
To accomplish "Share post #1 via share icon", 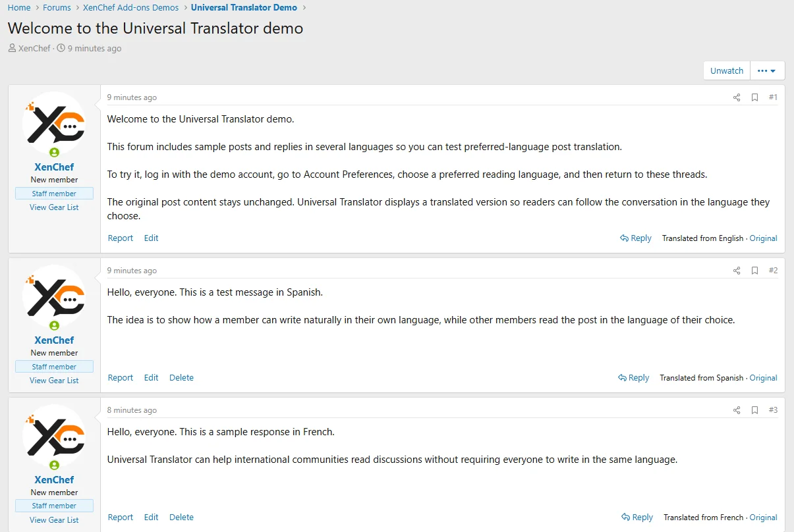I will (x=737, y=97).
